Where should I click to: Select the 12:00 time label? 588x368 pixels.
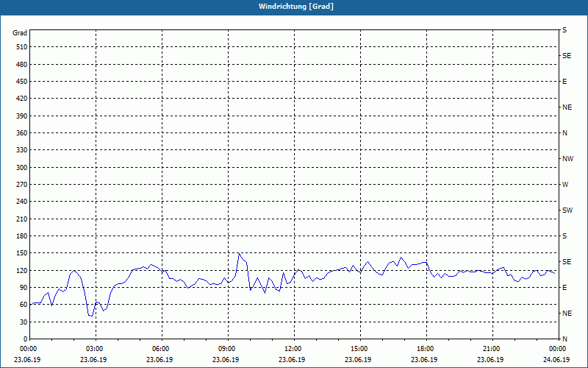point(295,349)
